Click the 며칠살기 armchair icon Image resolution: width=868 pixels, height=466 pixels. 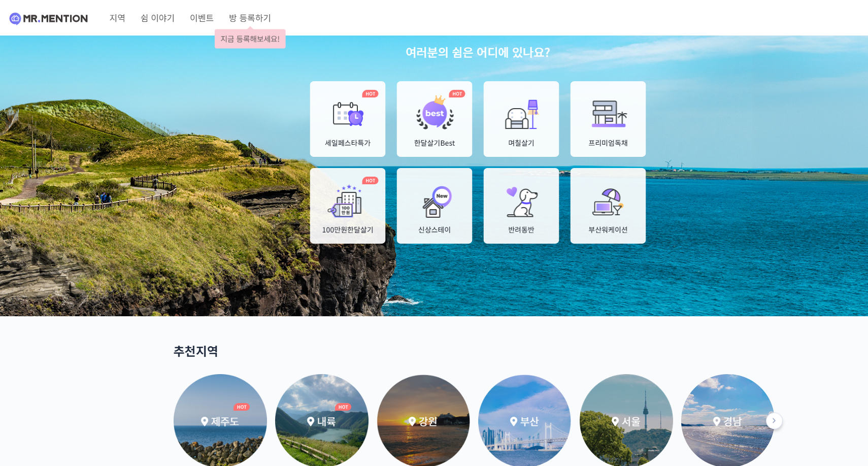point(521,116)
